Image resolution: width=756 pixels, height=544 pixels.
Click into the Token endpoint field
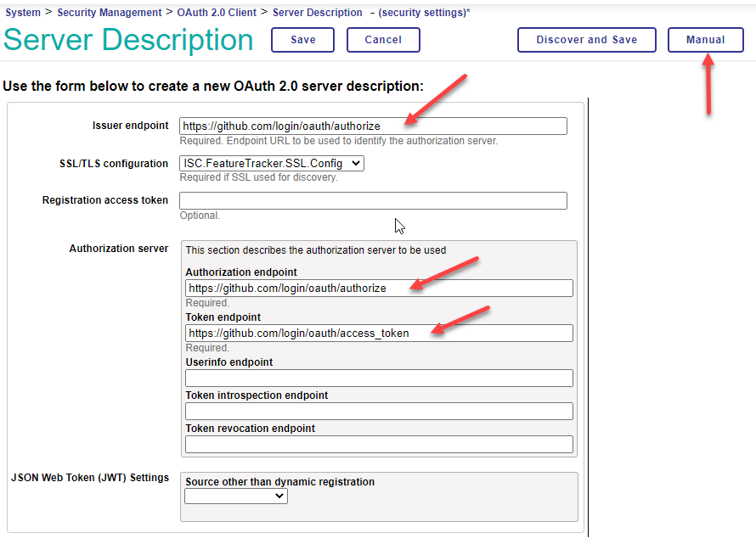[x=379, y=334]
